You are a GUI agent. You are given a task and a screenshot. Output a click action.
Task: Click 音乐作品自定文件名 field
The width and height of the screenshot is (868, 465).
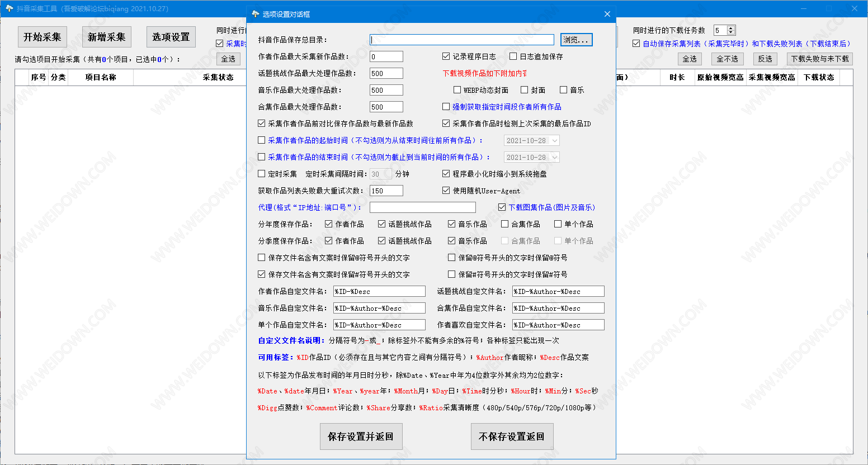click(x=379, y=308)
